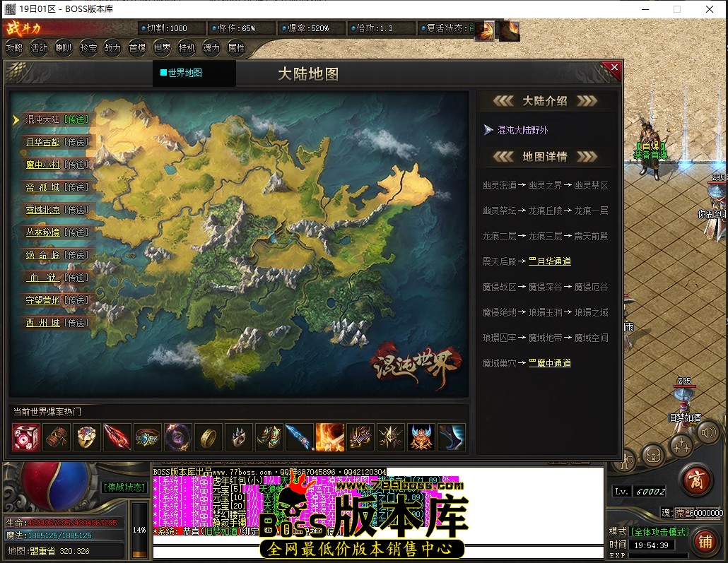Click the purple orb necklace drop item
Viewport: 728px width, 563px height.
tap(178, 437)
